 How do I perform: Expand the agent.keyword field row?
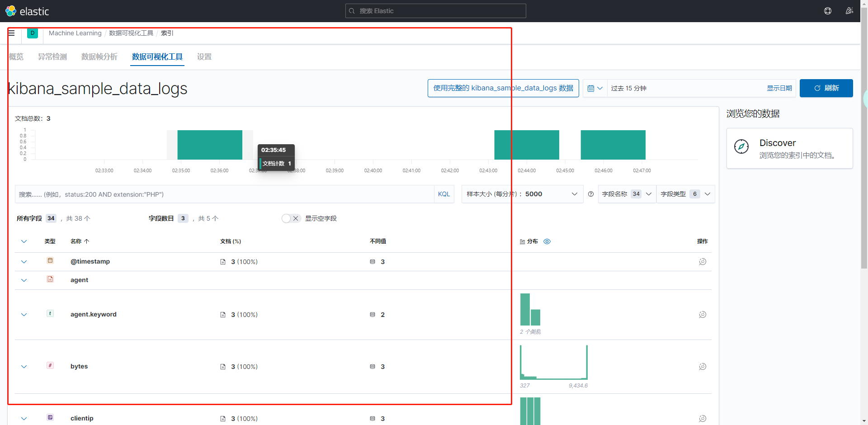point(24,315)
